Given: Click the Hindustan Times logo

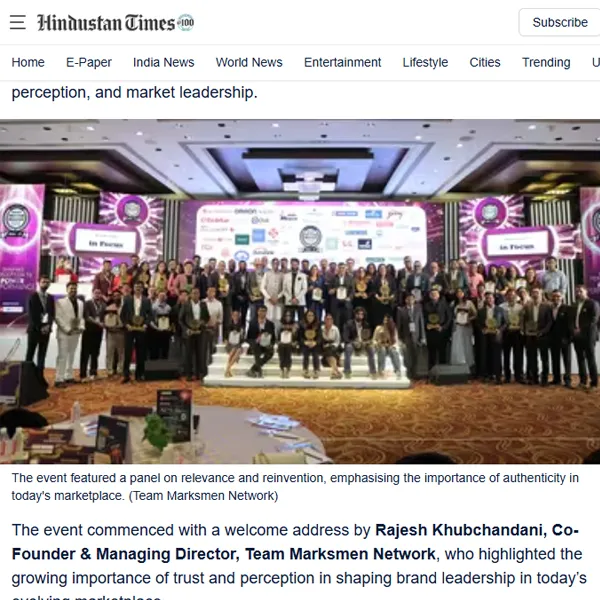Looking at the screenshot, I should pos(106,23).
